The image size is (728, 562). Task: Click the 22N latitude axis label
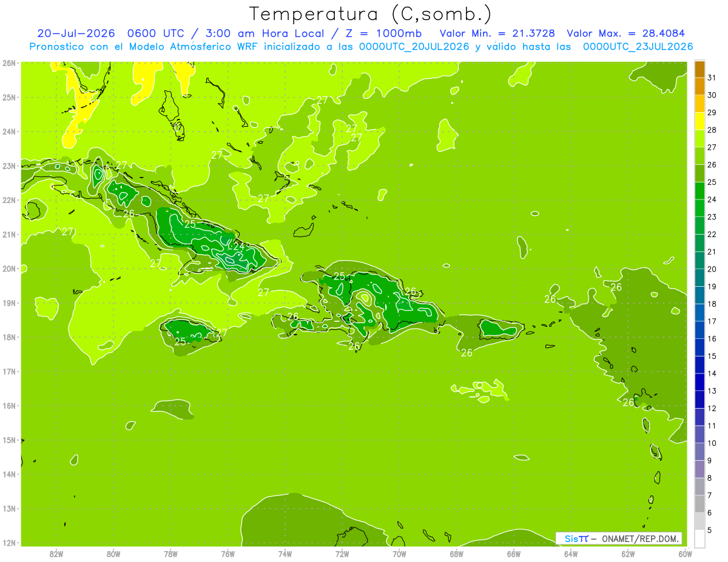[x=9, y=200]
